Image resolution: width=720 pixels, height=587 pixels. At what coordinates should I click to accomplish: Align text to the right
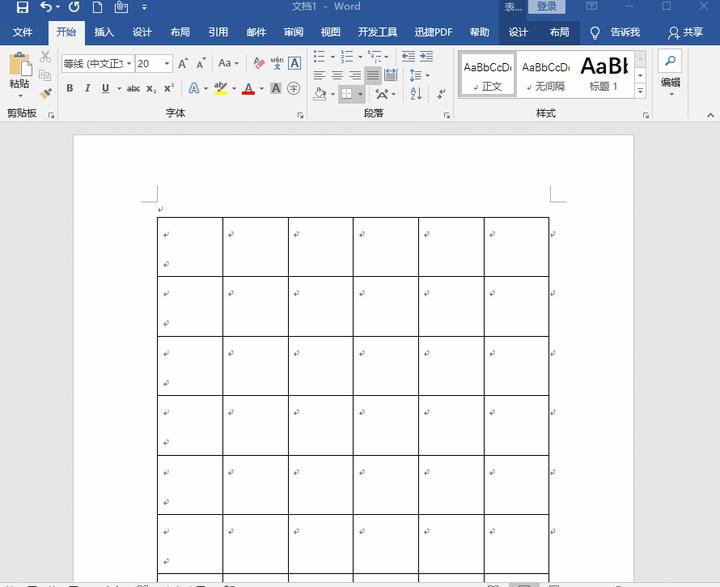coord(355,75)
